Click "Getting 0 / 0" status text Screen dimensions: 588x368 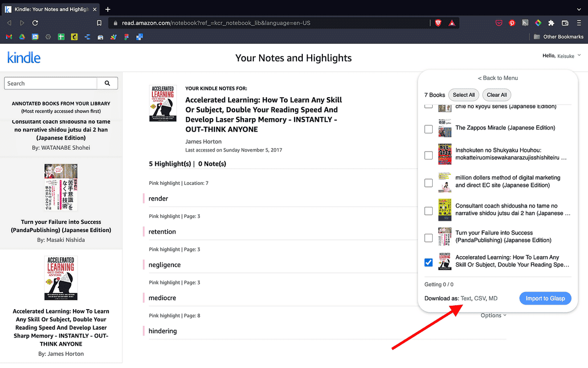pos(439,285)
